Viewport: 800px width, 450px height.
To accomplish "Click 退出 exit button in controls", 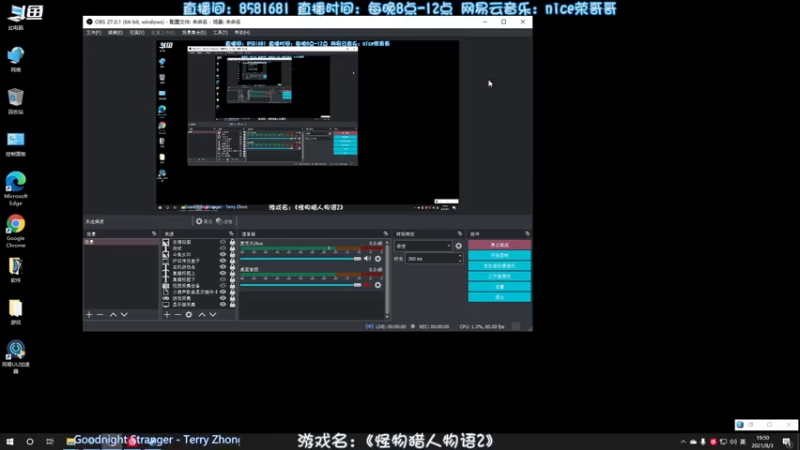I will coord(499,297).
